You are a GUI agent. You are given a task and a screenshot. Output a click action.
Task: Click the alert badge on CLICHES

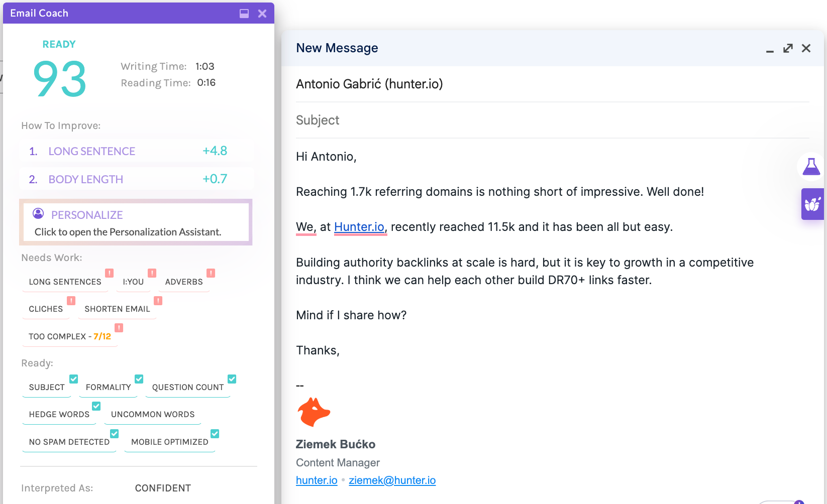[x=71, y=301]
